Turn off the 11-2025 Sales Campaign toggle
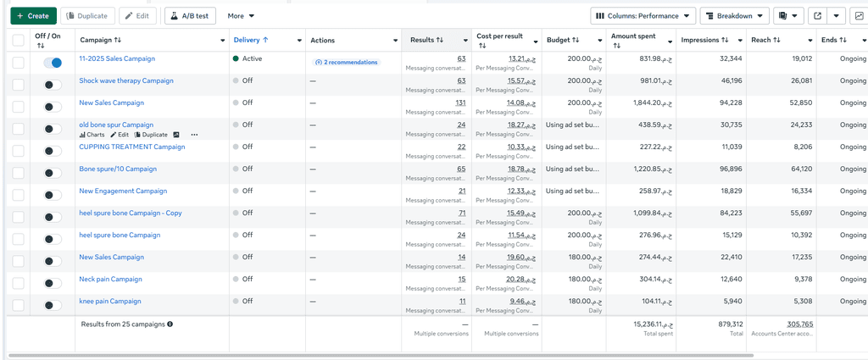This screenshot has height=360, width=868. click(x=53, y=63)
